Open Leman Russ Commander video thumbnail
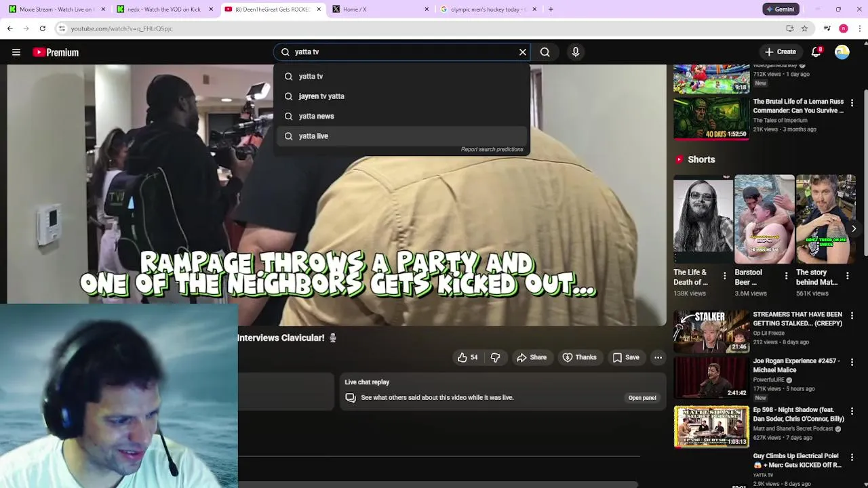Screen dimensions: 868x488 click(711, 118)
